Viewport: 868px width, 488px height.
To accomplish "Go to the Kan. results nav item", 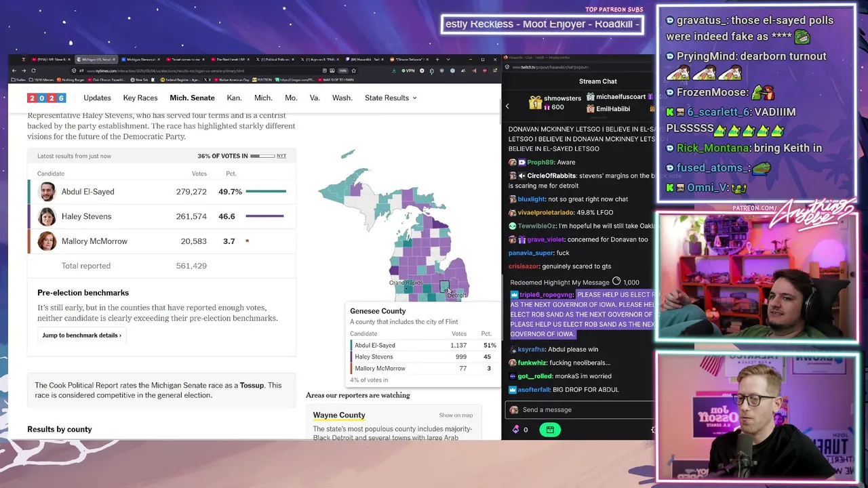I will pyautogui.click(x=234, y=98).
